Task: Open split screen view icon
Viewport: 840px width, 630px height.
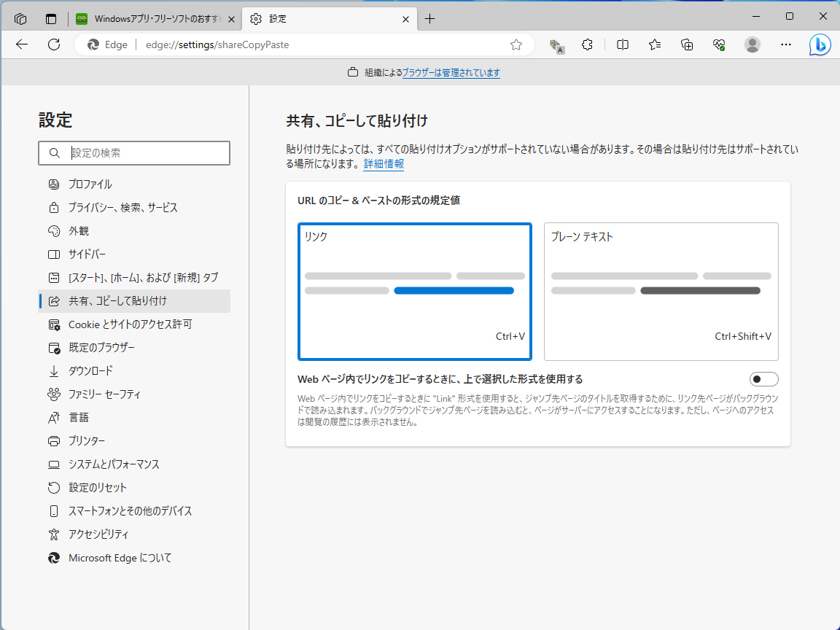Action: (622, 44)
